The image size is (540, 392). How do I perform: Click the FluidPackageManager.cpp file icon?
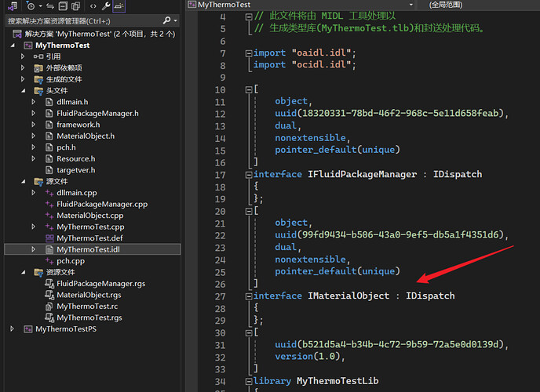click(49, 205)
